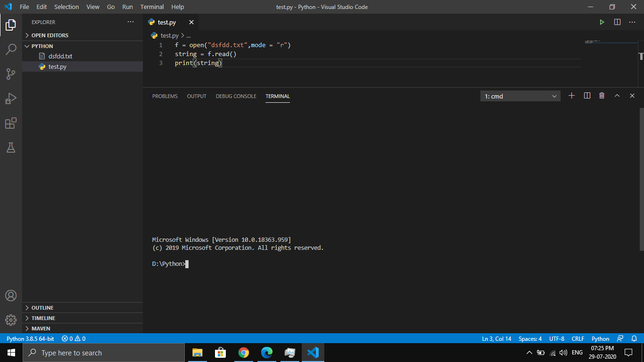Open Google Chrome from the taskbar
This screenshot has height=362, width=644.
[x=243, y=353]
